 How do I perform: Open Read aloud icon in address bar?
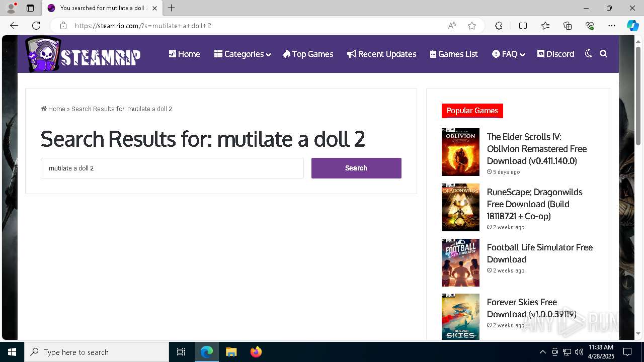pyautogui.click(x=452, y=26)
